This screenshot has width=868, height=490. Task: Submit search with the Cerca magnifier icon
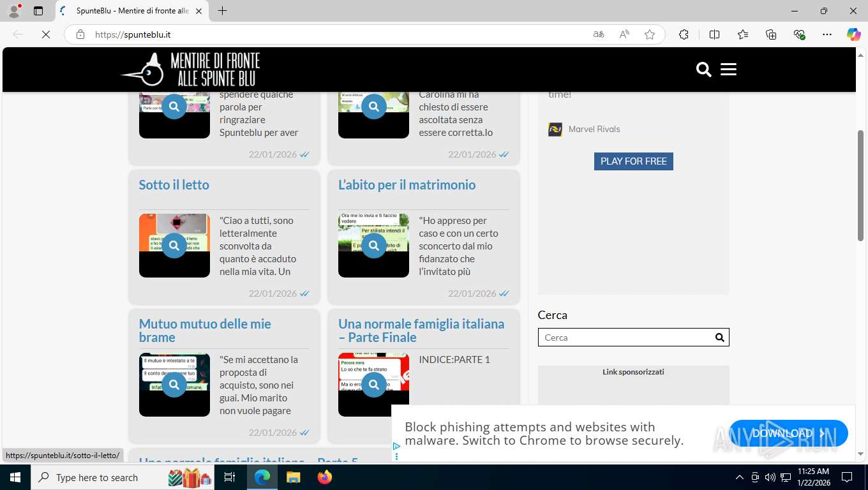point(719,338)
